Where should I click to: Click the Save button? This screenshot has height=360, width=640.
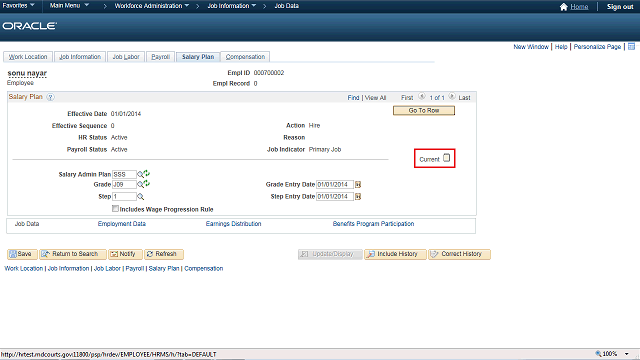22,254
